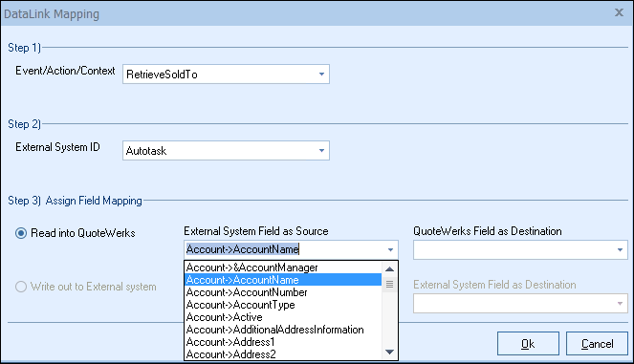Select the Read into QuoteWerks radio button
634x364 pixels.
[x=21, y=233]
